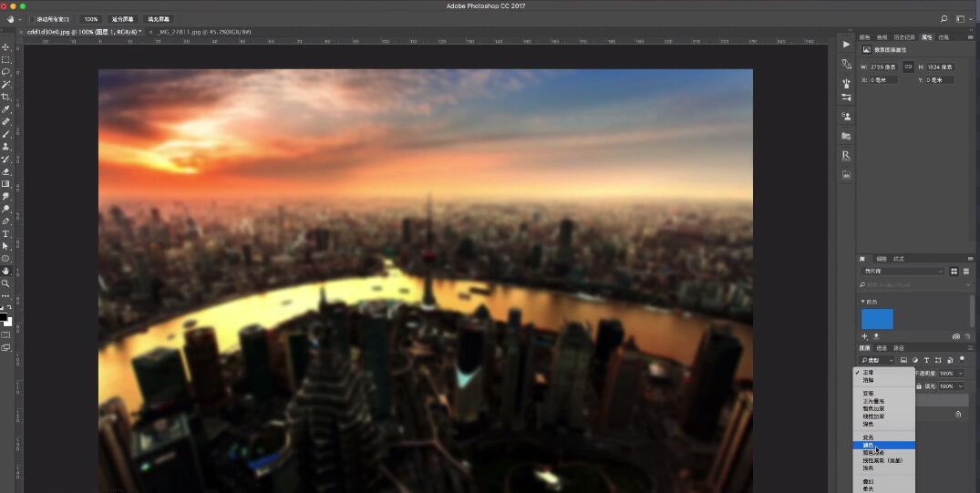Click the W width field 2736 像素
980x493 pixels.
(883, 67)
